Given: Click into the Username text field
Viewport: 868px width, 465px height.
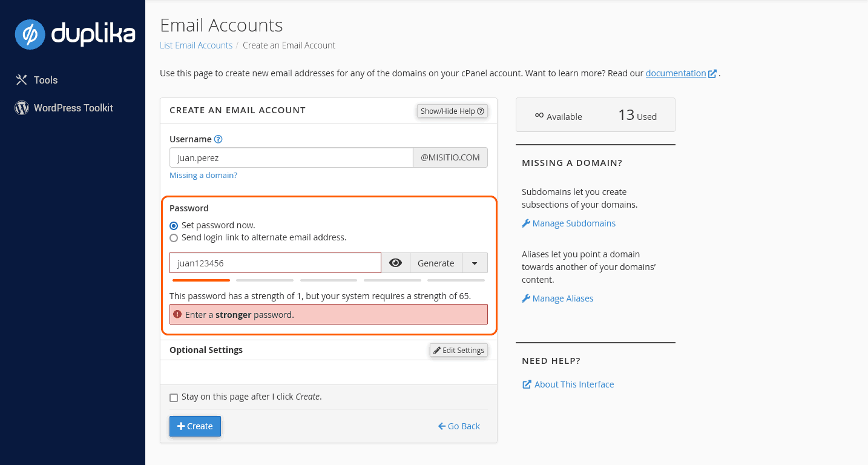Looking at the screenshot, I should 291,157.
